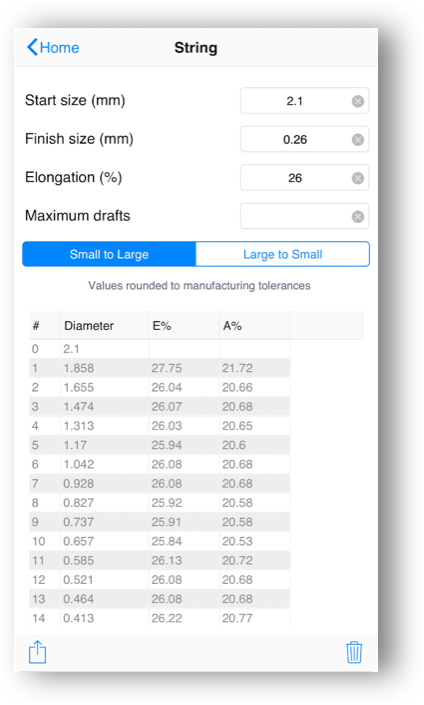Edit the Finish size input field

pos(304,139)
